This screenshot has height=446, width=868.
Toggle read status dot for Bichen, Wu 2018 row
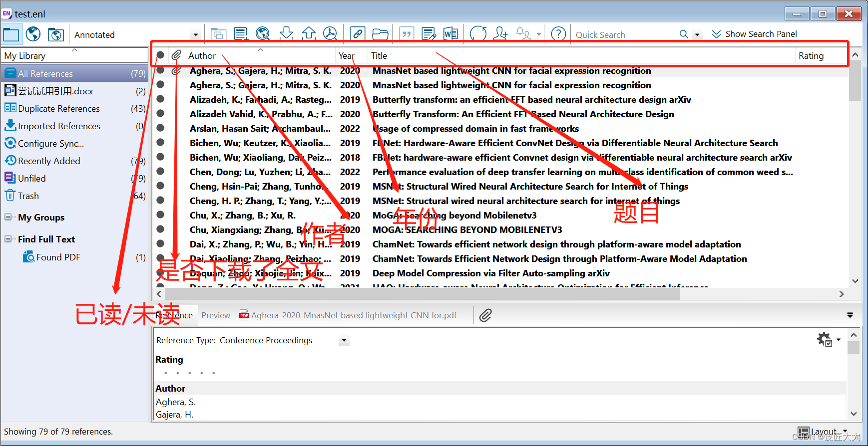click(x=160, y=157)
